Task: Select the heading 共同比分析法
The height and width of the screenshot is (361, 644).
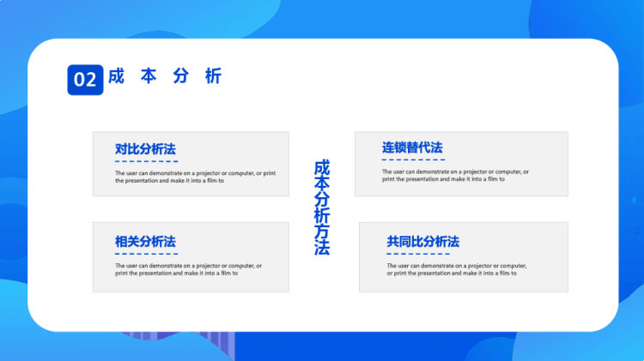Action: [423, 242]
